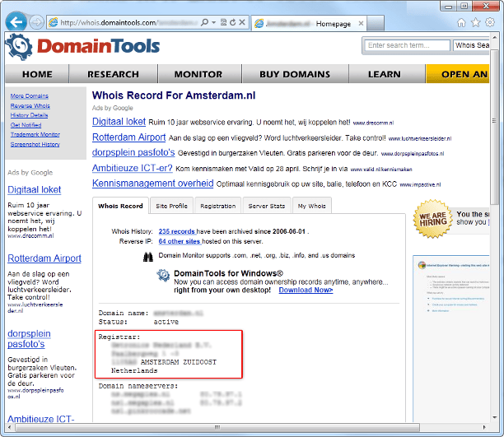Switch to the My Whois tab
Viewport: 504px width, 437px height.
(x=312, y=206)
